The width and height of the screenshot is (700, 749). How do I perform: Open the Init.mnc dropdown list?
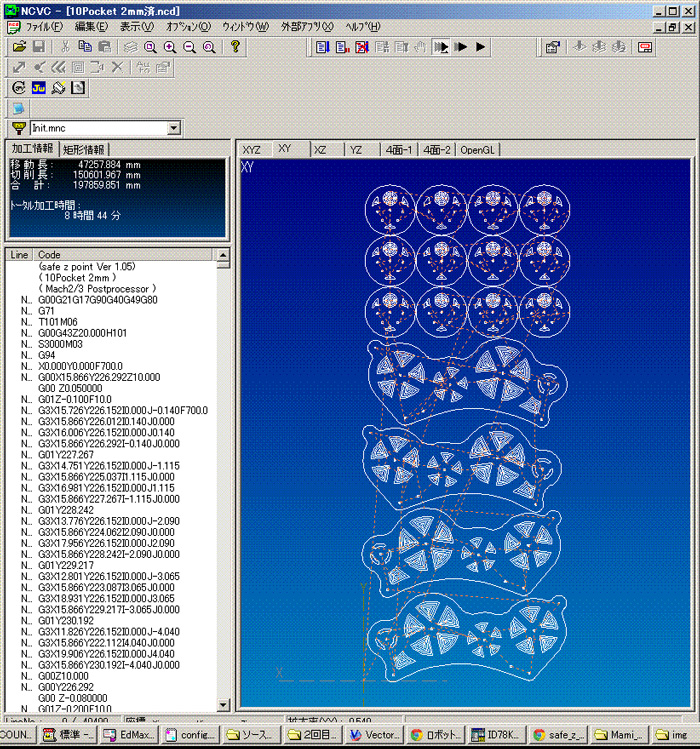coord(174,128)
